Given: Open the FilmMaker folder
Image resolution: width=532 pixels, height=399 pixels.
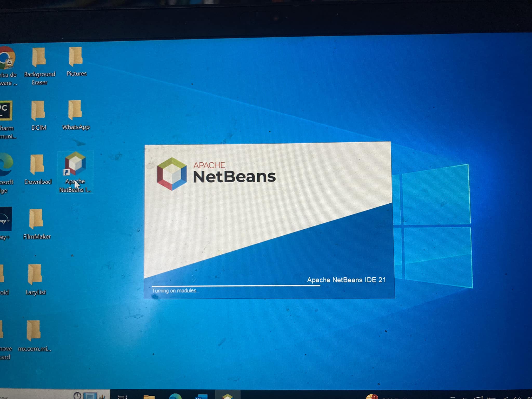Looking at the screenshot, I should point(36,219).
